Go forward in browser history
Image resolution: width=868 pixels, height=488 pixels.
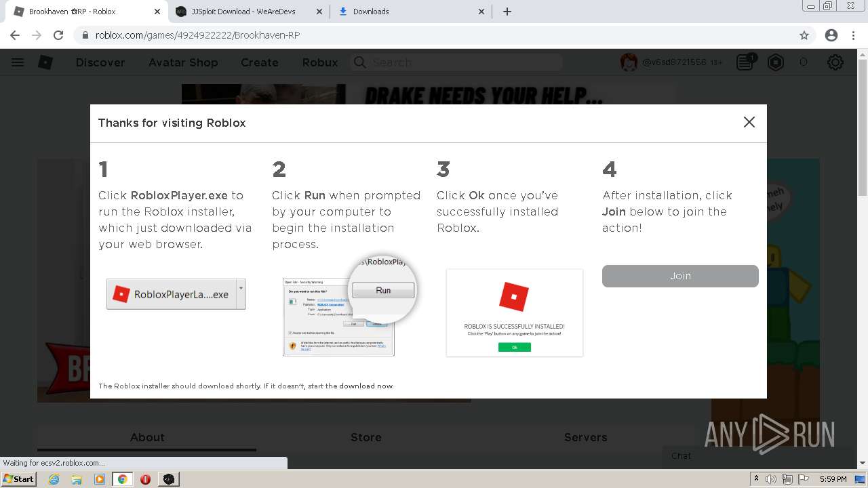point(37,35)
